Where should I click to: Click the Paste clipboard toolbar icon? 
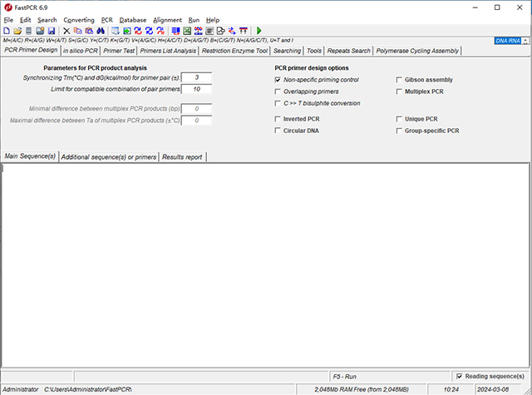point(89,31)
